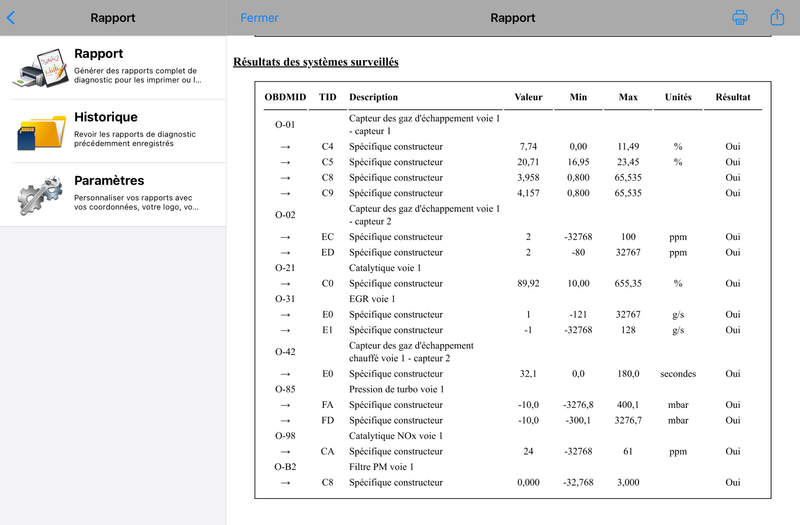Tap the back chevron in sidebar header

[11, 18]
